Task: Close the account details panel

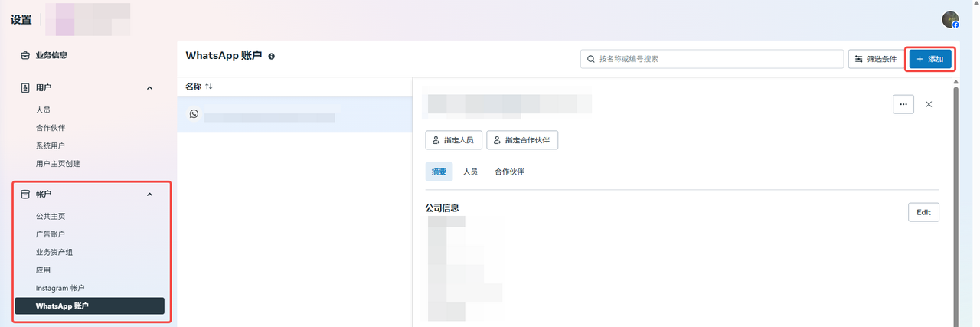Action: pyautogui.click(x=929, y=104)
